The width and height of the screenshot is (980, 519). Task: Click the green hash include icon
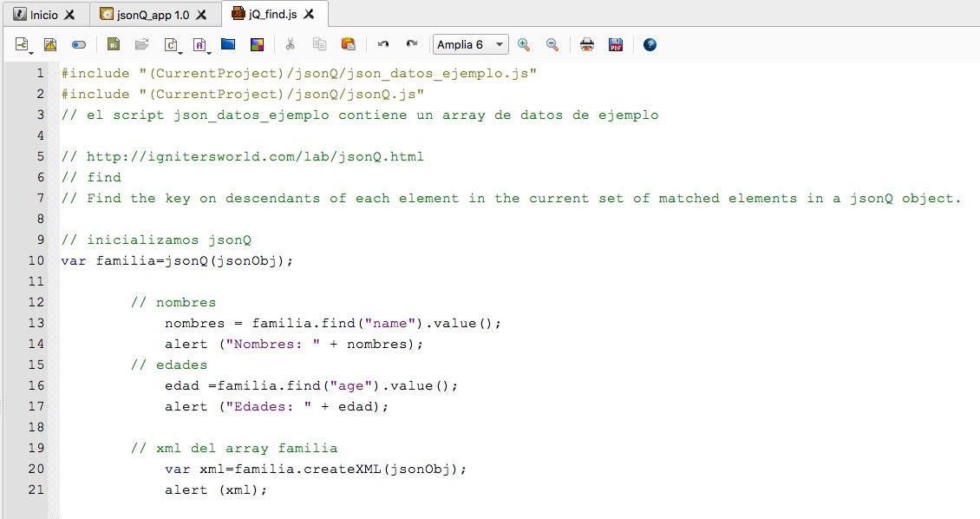pos(113,44)
